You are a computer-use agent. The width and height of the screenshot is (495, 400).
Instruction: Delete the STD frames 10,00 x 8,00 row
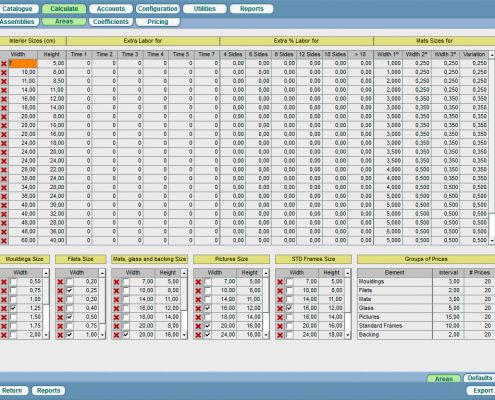coord(280,291)
